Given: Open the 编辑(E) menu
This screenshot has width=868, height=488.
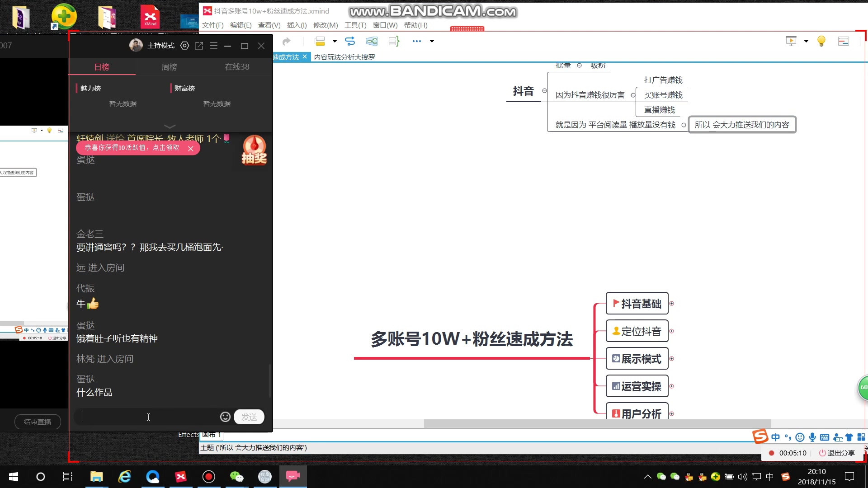Looking at the screenshot, I should coord(241,25).
